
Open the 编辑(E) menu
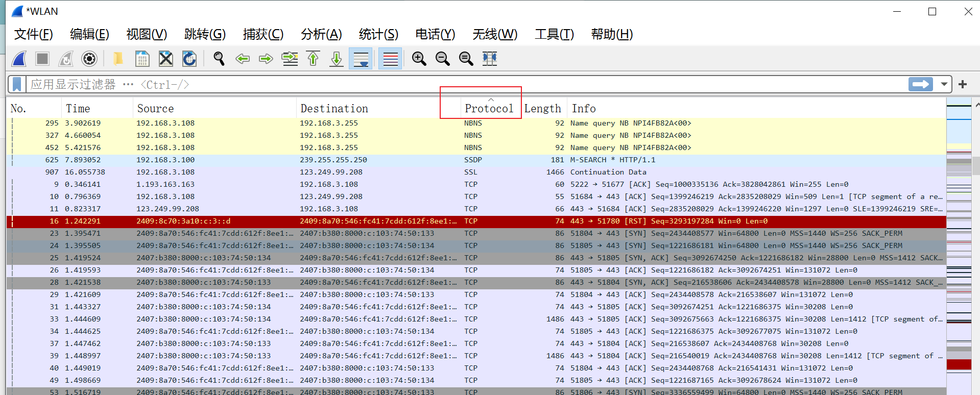click(x=89, y=34)
